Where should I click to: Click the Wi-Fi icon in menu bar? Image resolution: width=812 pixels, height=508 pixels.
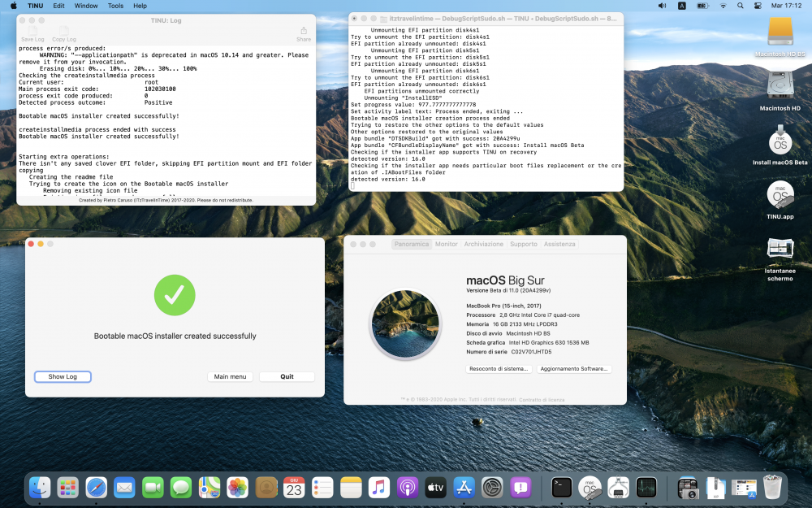[723, 6]
